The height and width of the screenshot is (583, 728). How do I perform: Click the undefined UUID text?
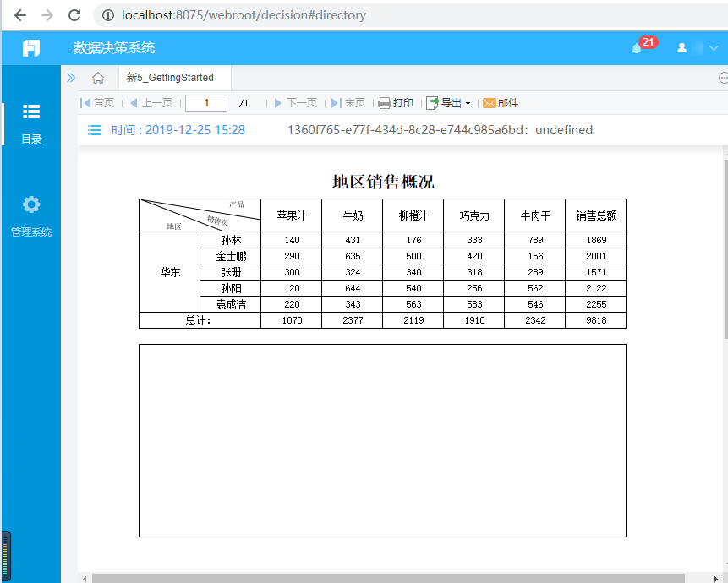(x=440, y=130)
